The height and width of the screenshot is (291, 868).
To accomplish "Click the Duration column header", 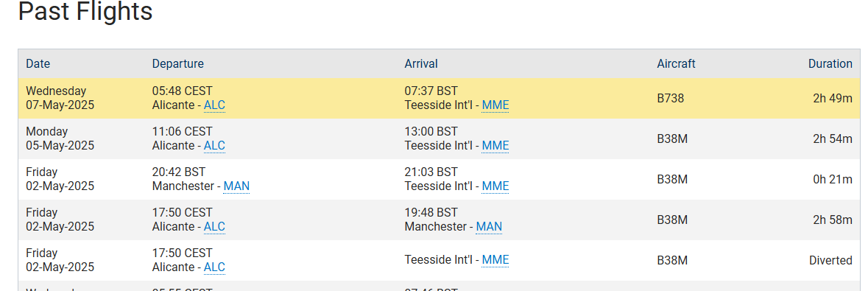I will pyautogui.click(x=830, y=64).
